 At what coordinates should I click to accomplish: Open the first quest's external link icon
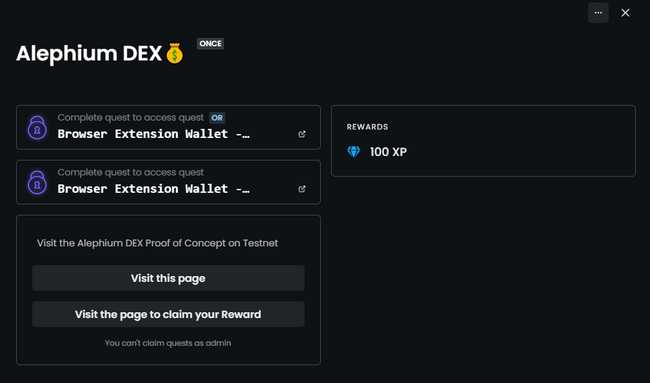point(302,134)
